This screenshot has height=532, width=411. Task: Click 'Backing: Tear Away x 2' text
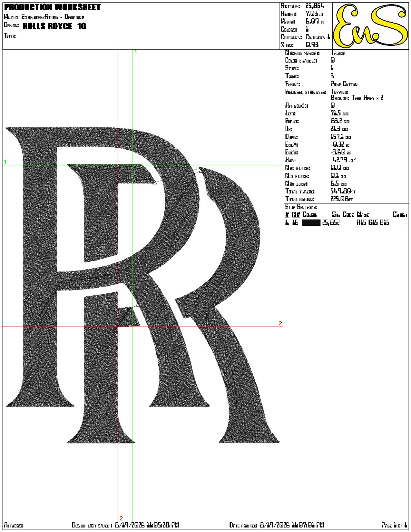click(x=357, y=98)
